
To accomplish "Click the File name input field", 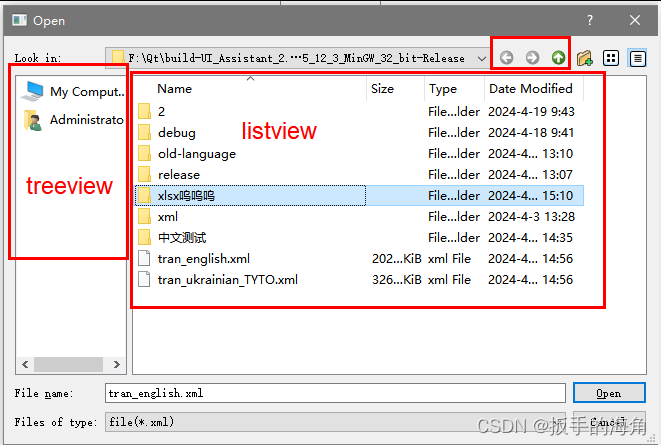I will tap(335, 393).
